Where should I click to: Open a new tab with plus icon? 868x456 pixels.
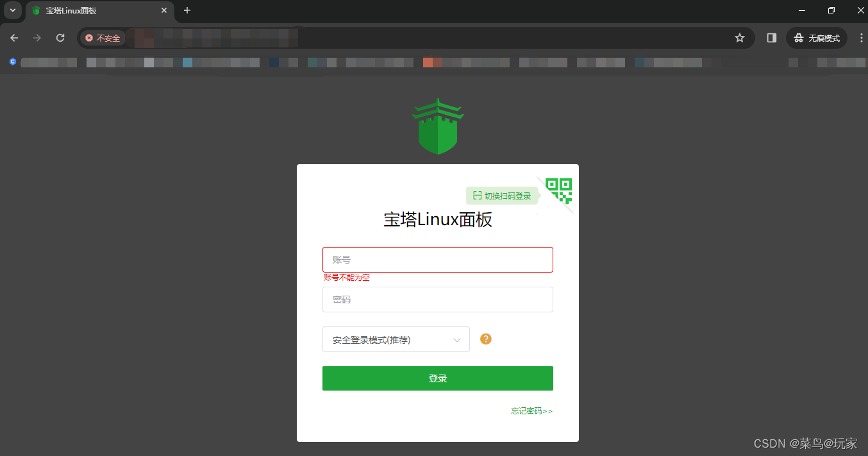click(187, 10)
